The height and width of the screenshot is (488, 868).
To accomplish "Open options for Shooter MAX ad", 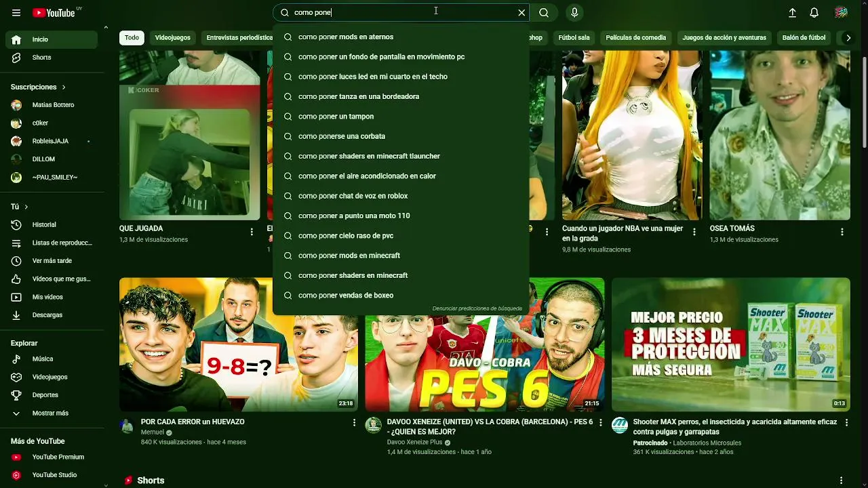I will 846,422.
